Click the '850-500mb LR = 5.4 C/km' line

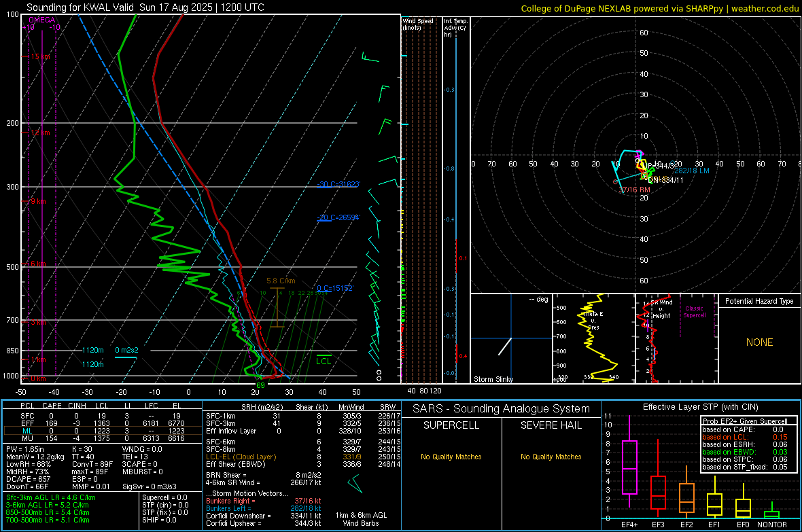coord(48,512)
